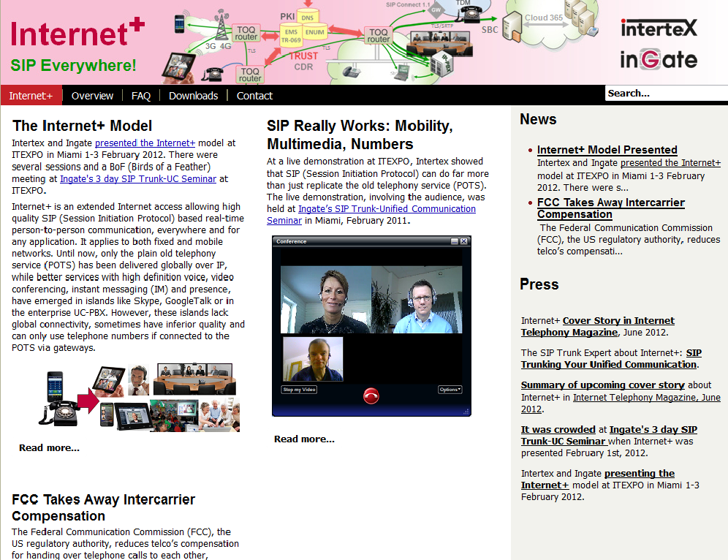Click the Intertex logo in the header
Image resolution: width=728 pixels, height=560 pixels.
point(659,29)
